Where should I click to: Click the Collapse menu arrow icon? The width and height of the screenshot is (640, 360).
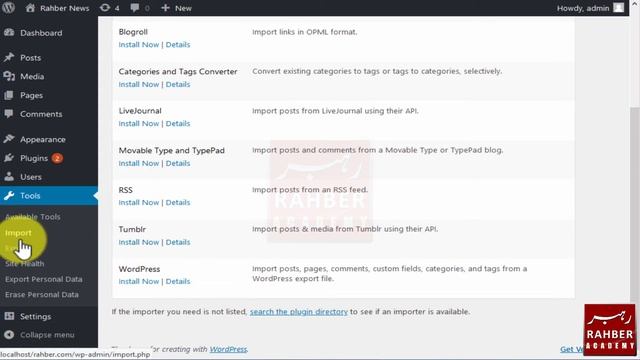pos(9,335)
